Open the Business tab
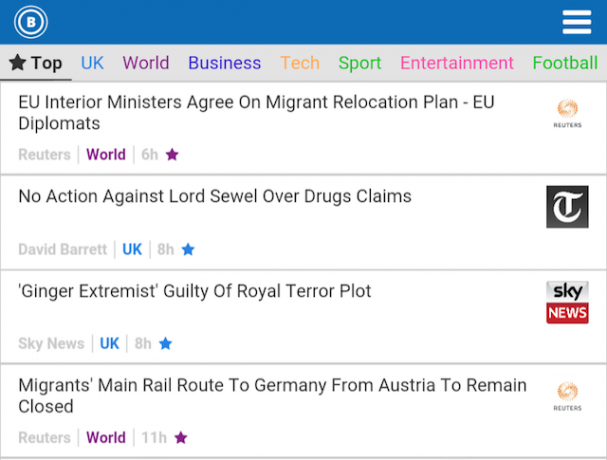The height and width of the screenshot is (460, 607). click(225, 63)
